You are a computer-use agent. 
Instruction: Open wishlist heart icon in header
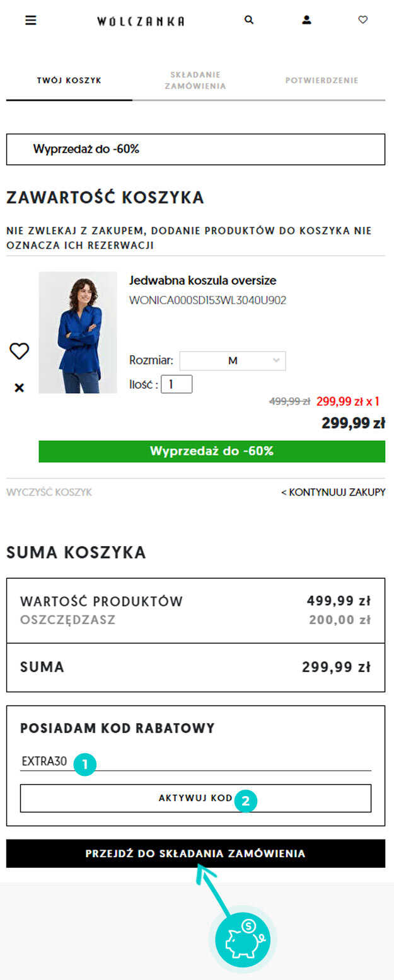362,20
